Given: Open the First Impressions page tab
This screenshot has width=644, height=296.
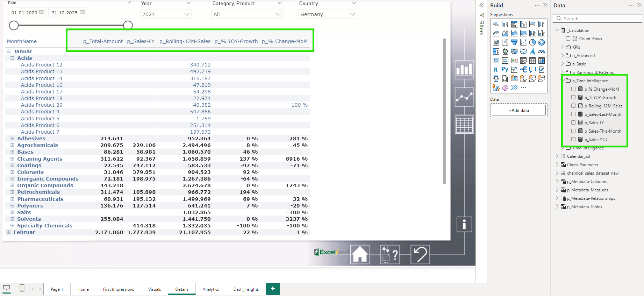Looking at the screenshot, I should pos(119,289).
